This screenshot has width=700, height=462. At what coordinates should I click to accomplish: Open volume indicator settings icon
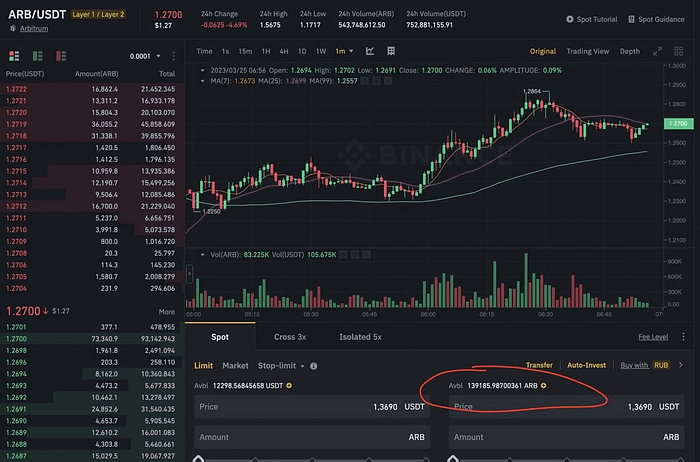(355, 254)
